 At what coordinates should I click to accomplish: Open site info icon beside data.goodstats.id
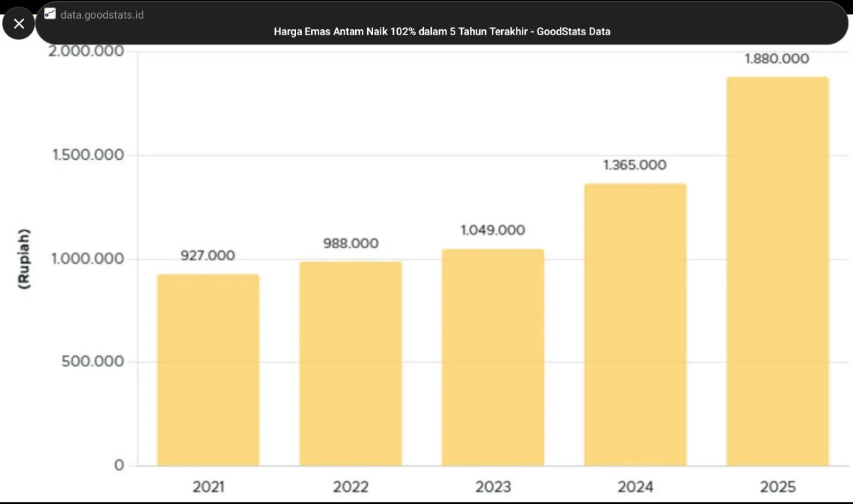(x=50, y=14)
